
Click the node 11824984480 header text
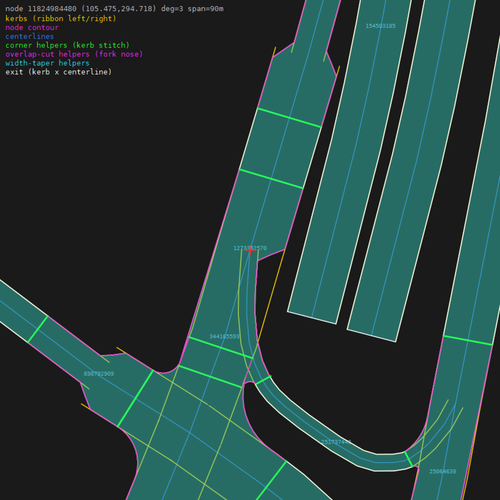(x=114, y=9)
